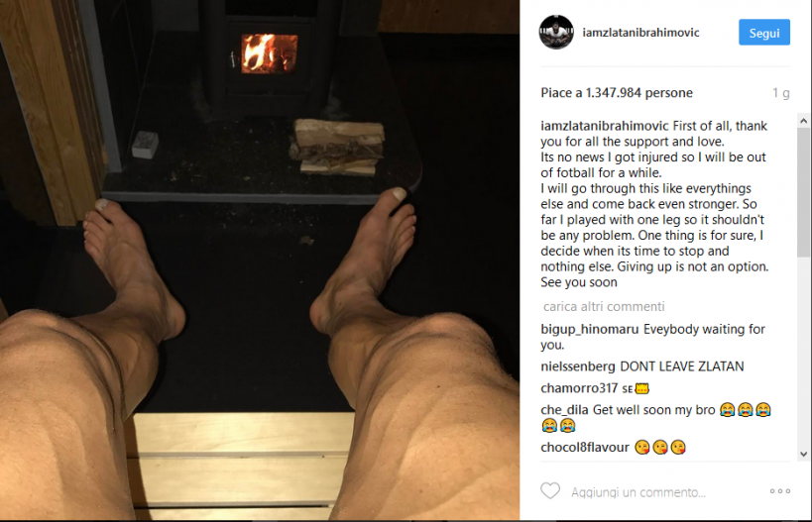Open commenter che_dila's profile
812x522 pixels.
(x=564, y=410)
